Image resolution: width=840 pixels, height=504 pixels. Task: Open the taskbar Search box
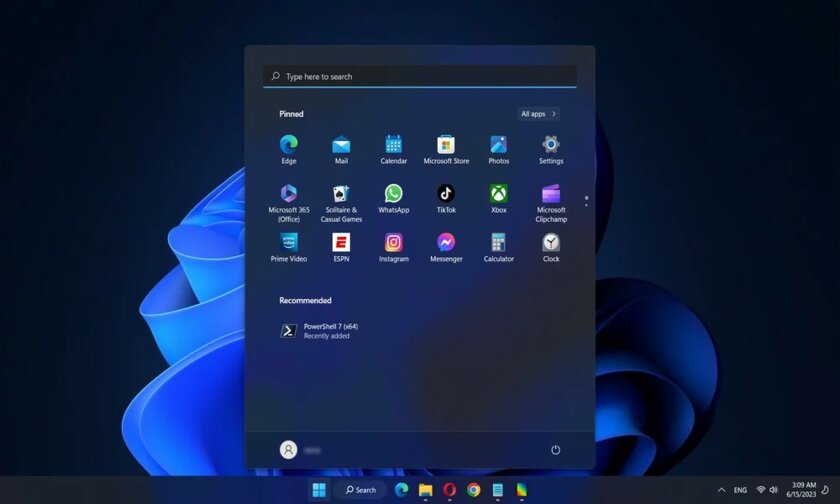(361, 490)
